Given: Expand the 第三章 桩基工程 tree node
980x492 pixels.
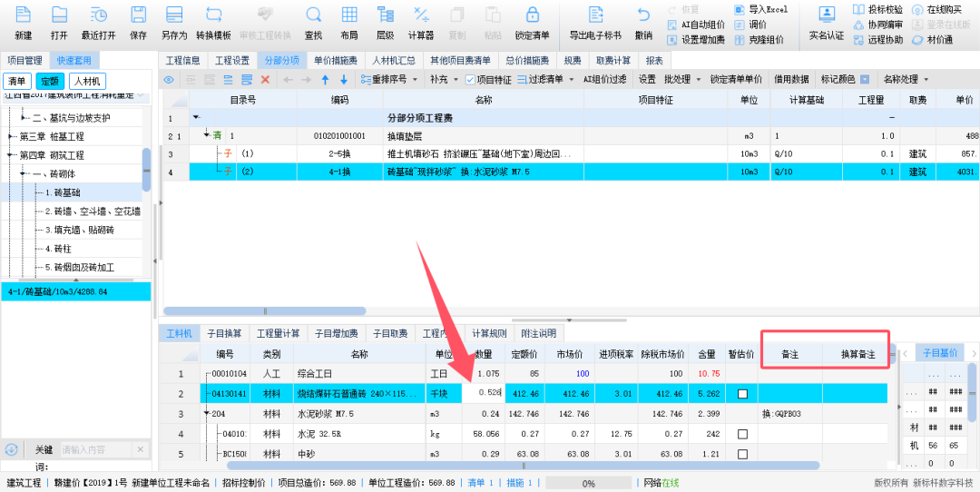Looking at the screenshot, I should 11,136.
